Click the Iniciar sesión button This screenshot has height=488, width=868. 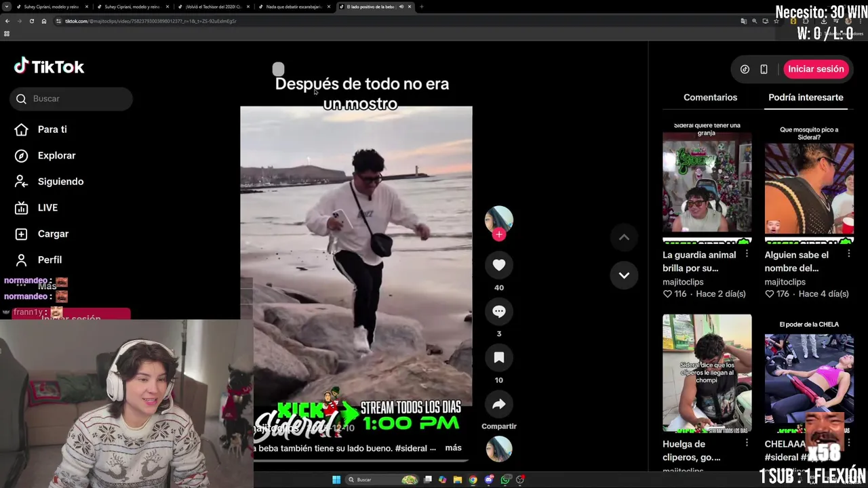(x=816, y=69)
